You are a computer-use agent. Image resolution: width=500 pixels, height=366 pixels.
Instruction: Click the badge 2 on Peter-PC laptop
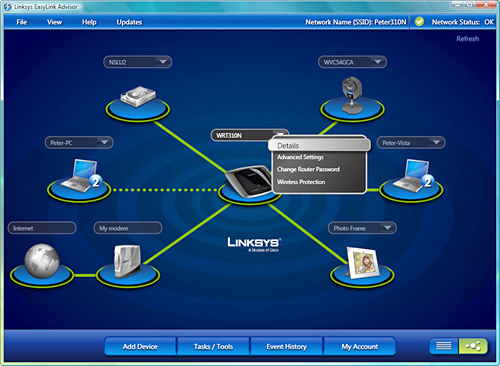point(96,182)
